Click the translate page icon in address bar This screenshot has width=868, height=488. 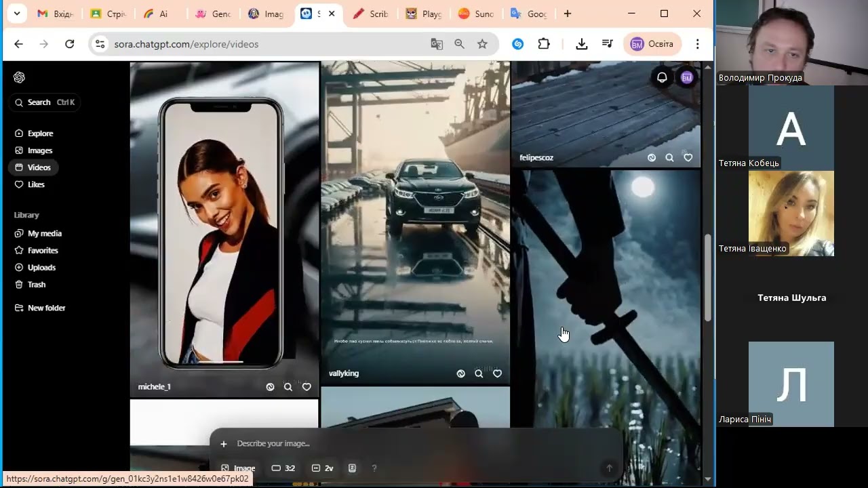click(437, 44)
